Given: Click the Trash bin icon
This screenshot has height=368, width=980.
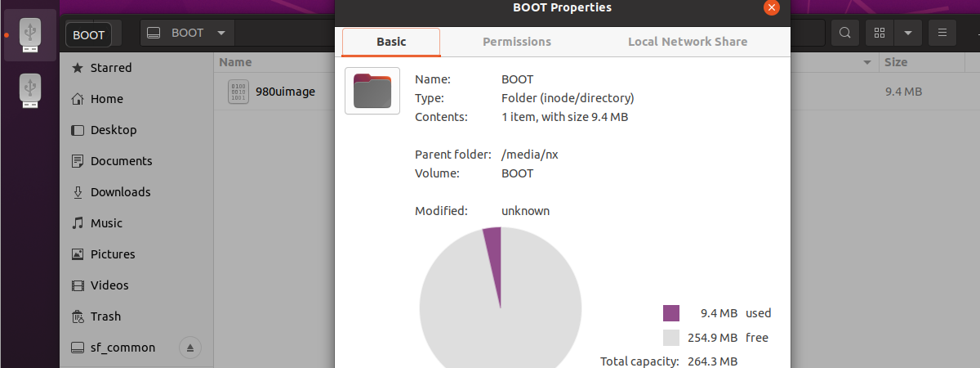Looking at the screenshot, I should [x=78, y=316].
